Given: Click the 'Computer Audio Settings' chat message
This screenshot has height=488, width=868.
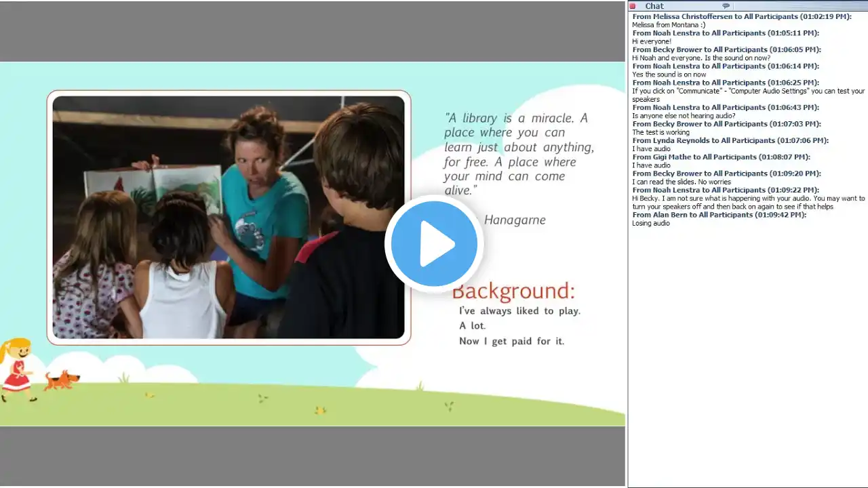Looking at the screenshot, I should (748, 91).
